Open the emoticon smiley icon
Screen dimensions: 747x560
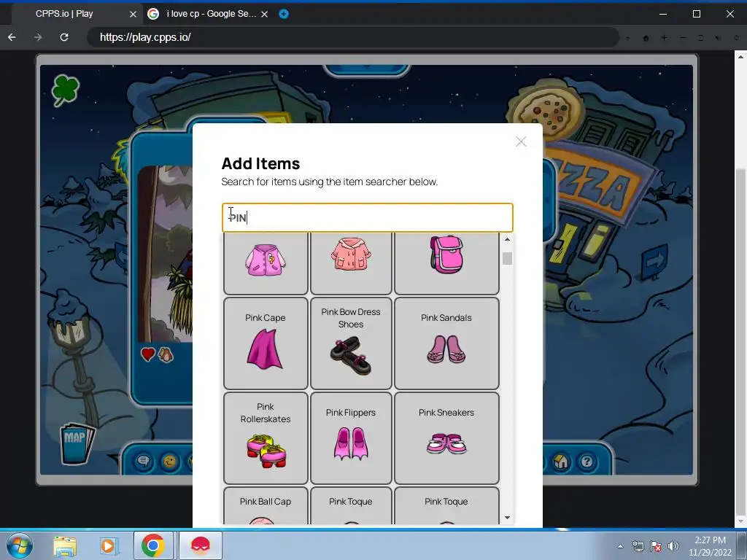pyautogui.click(x=169, y=461)
